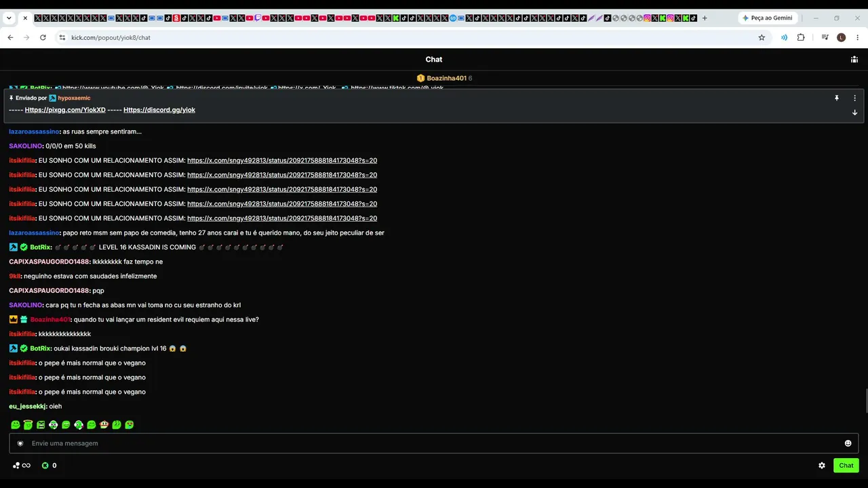This screenshot has height=488, width=868.
Task: Go back to previous page
Action: coord(10,37)
